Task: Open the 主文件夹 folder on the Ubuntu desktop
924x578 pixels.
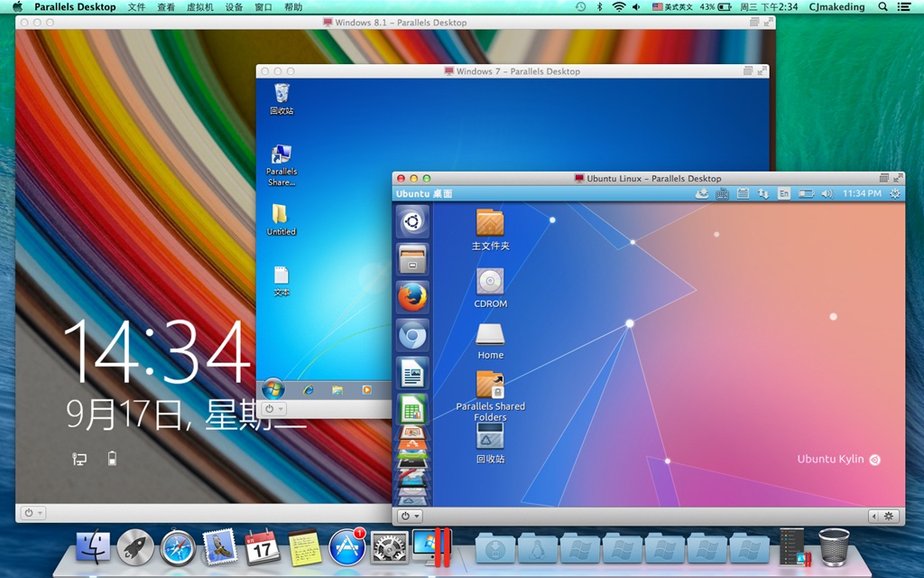Action: [490, 224]
